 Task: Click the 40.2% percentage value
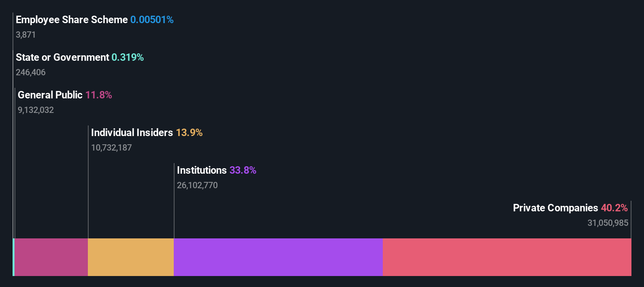614,208
